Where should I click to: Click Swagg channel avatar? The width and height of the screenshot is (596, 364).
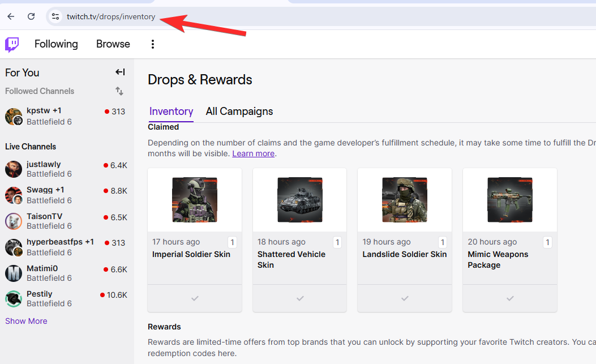[x=14, y=195]
